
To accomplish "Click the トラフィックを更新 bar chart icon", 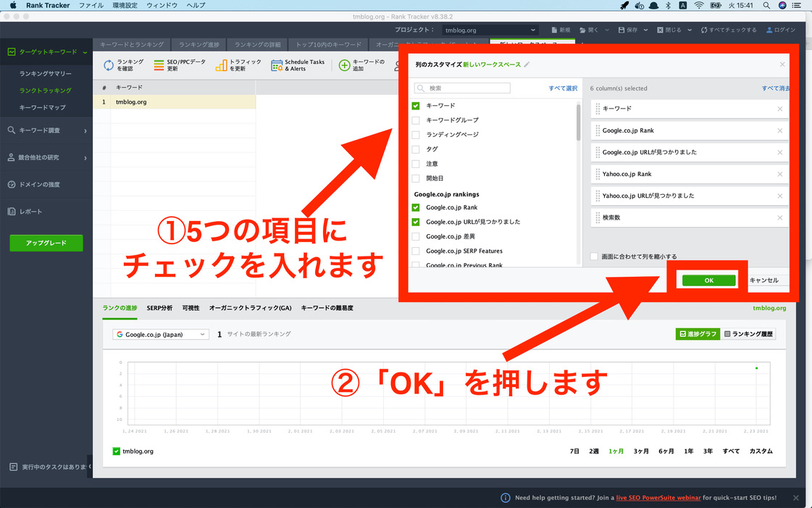I will [221, 65].
